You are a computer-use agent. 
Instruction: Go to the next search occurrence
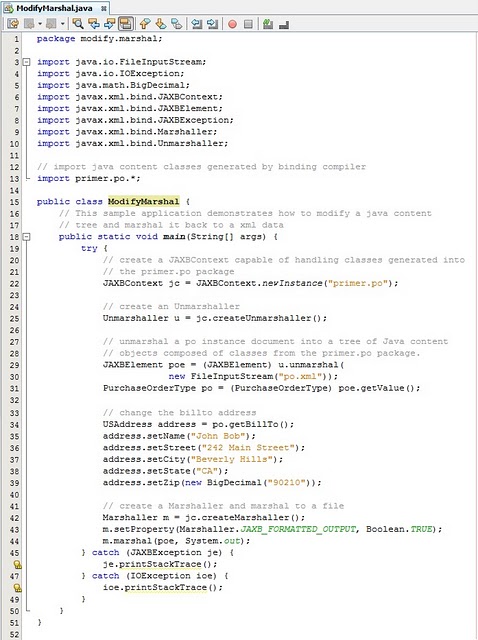(x=109, y=24)
